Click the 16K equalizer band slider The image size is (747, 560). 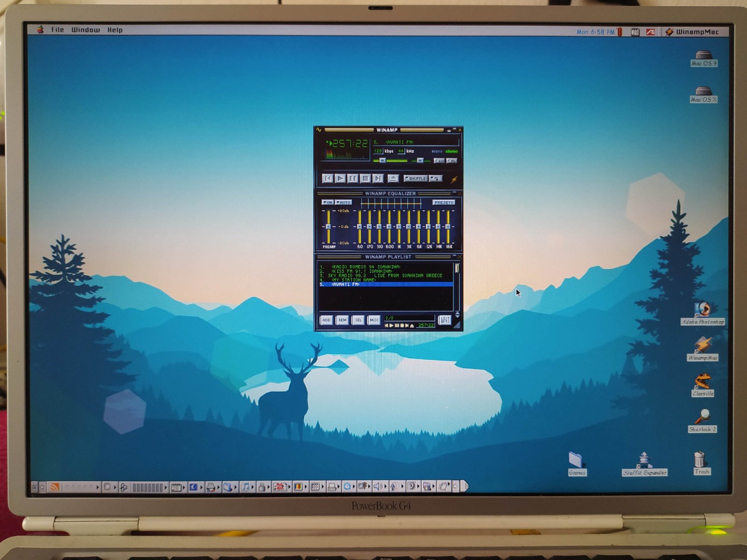click(x=448, y=226)
